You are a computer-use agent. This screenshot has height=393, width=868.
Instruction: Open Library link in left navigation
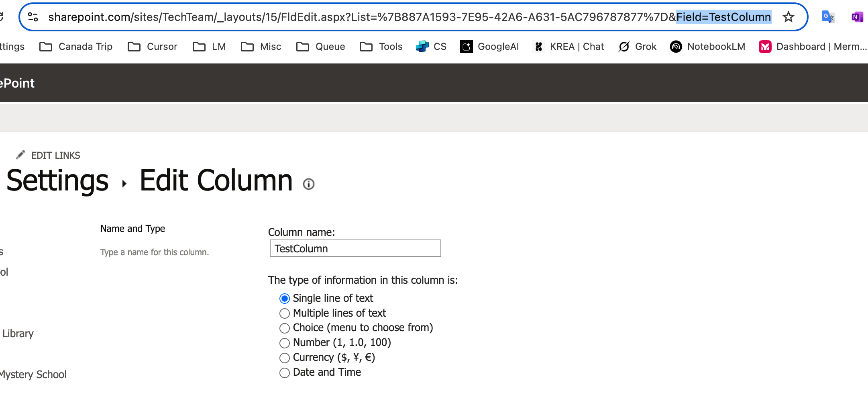(x=18, y=334)
